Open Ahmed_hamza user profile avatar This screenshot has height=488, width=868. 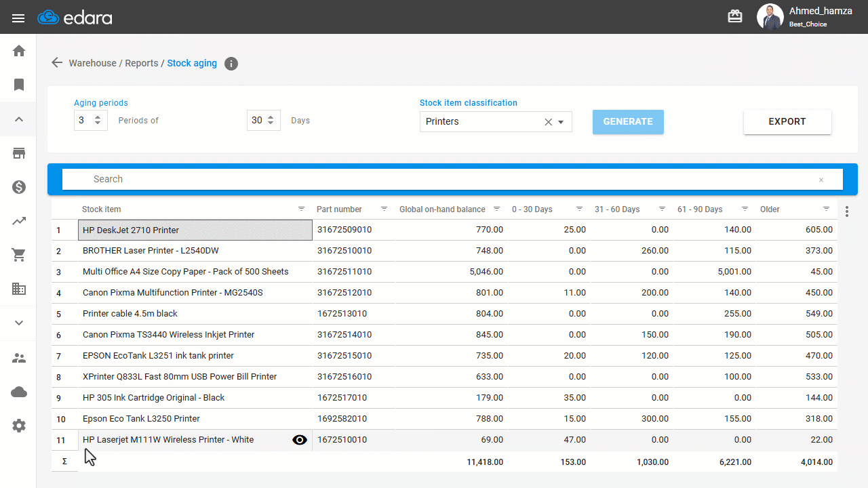770,17
